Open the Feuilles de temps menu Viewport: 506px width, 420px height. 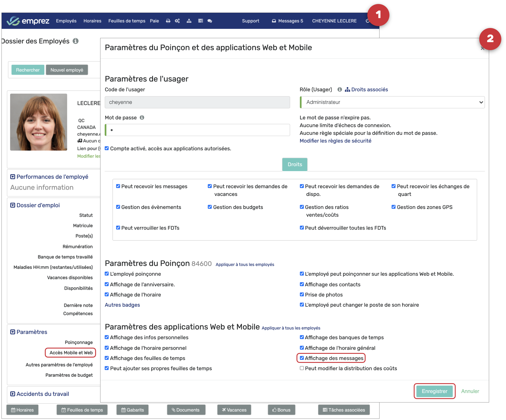(x=127, y=21)
